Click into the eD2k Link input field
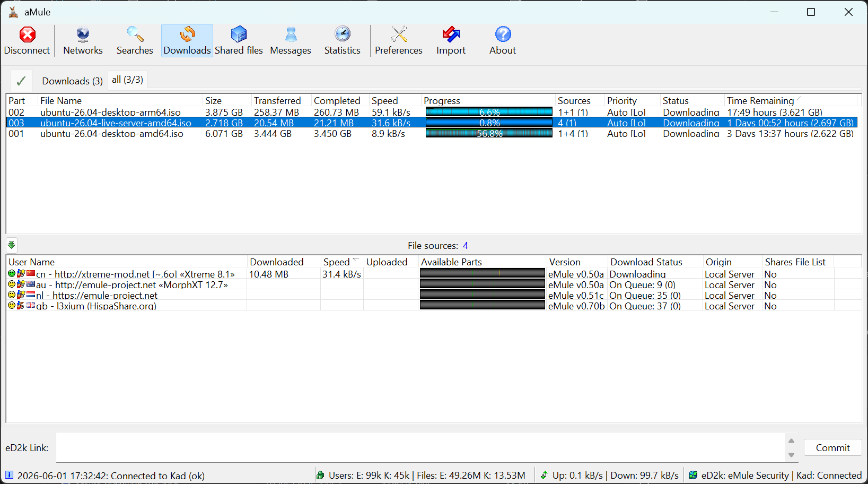The width and height of the screenshot is (868, 484). click(x=420, y=447)
